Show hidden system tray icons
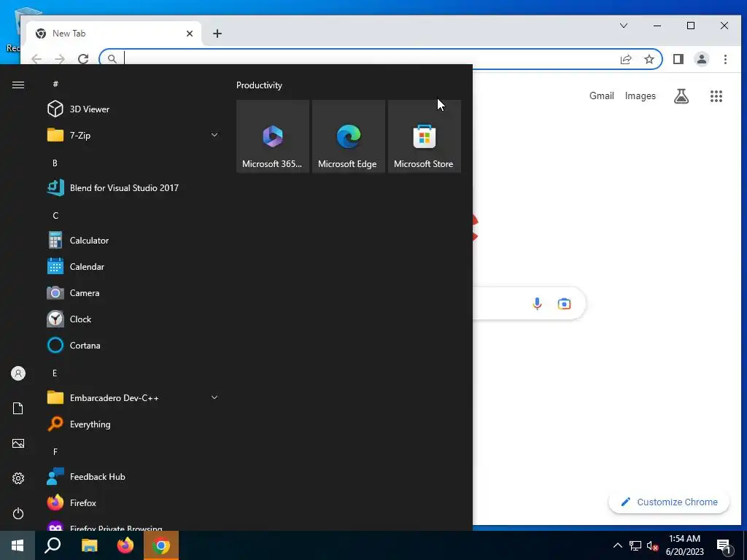 [x=617, y=545]
